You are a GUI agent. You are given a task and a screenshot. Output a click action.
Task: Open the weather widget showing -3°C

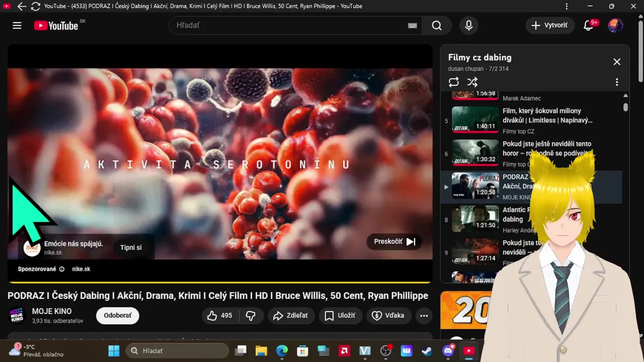(37, 350)
